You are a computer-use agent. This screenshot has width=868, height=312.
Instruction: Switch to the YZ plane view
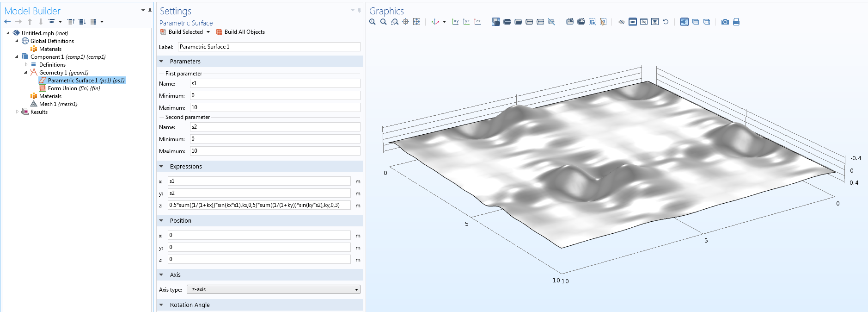466,22
